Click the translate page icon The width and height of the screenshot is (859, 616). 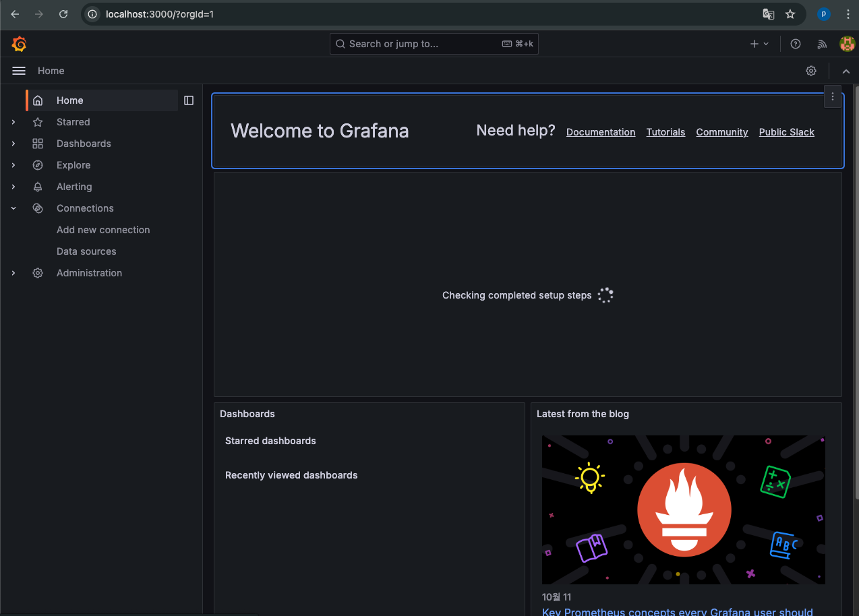(x=768, y=13)
